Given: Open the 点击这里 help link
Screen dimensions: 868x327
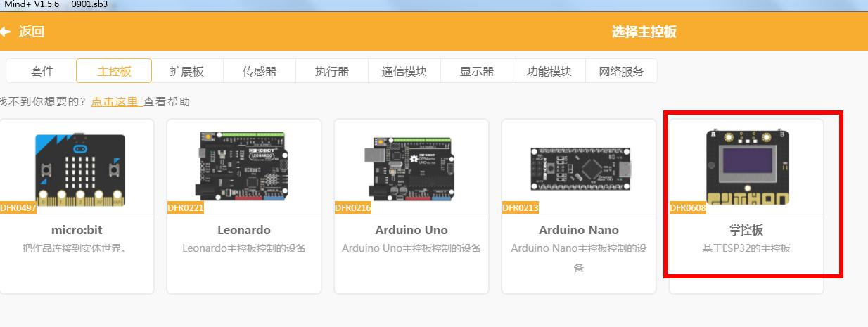Looking at the screenshot, I should pyautogui.click(x=116, y=102).
